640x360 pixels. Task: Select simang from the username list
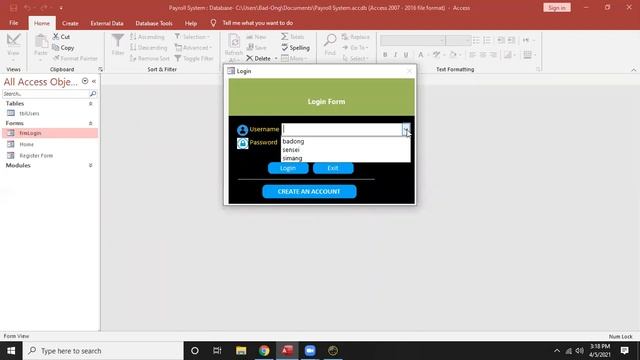pos(346,158)
